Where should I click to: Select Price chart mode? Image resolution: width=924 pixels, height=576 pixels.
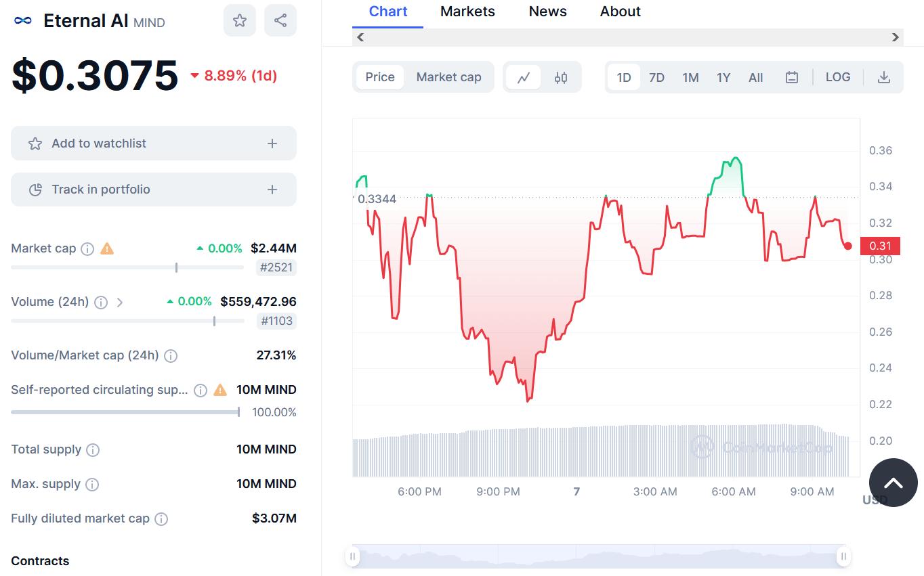[x=380, y=77]
